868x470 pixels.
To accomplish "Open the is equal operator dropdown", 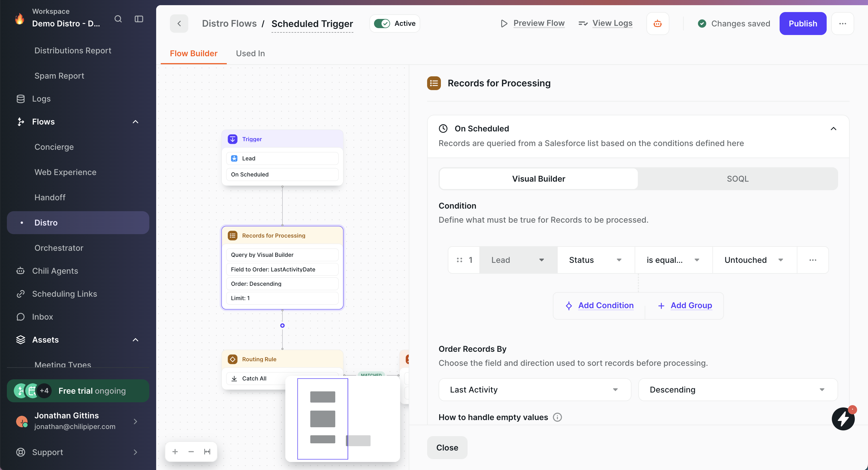I will [673, 260].
